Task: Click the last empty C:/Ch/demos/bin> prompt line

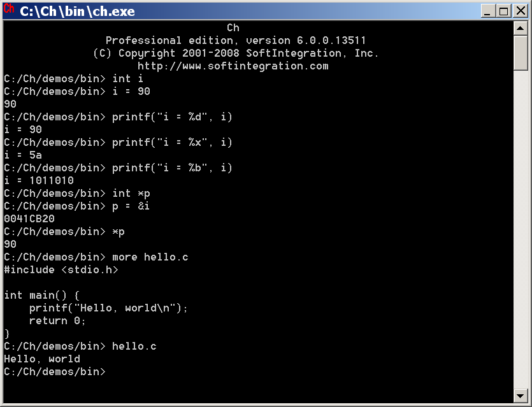Action: point(55,372)
